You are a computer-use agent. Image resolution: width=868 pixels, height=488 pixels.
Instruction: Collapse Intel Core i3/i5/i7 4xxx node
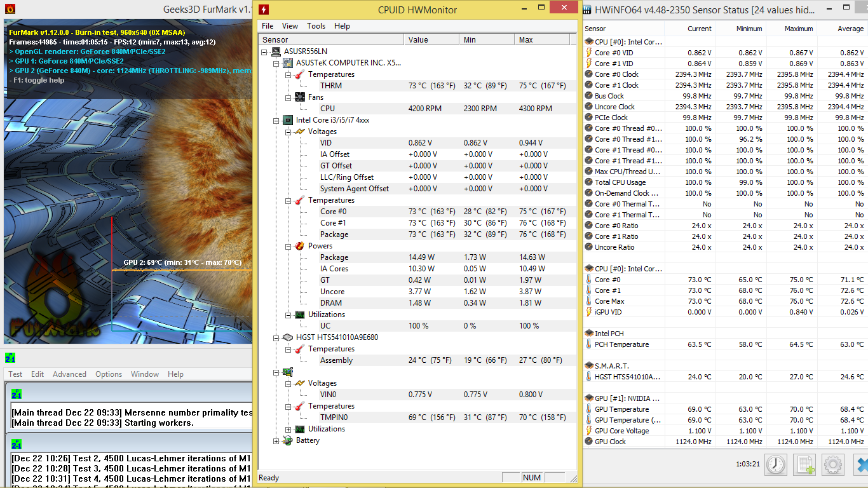(276, 120)
